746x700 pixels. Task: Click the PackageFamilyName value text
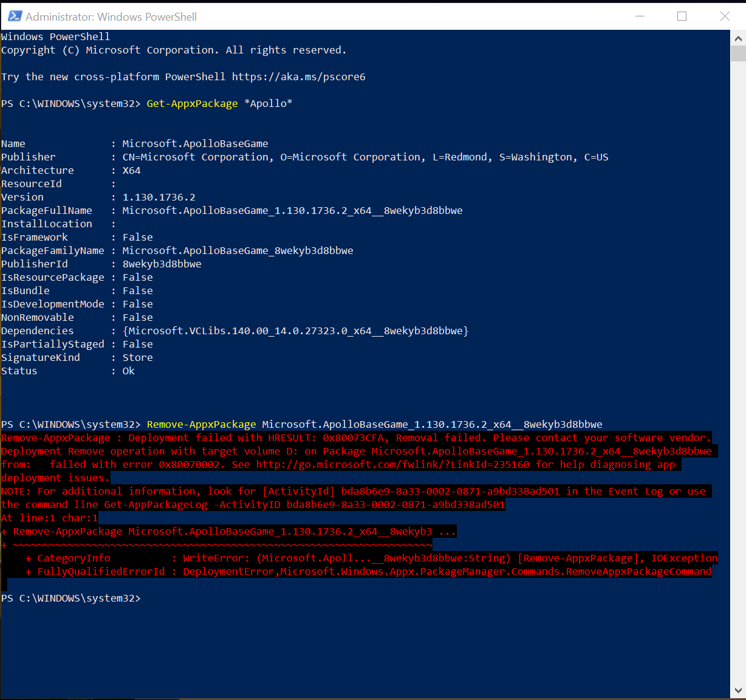coord(238,250)
